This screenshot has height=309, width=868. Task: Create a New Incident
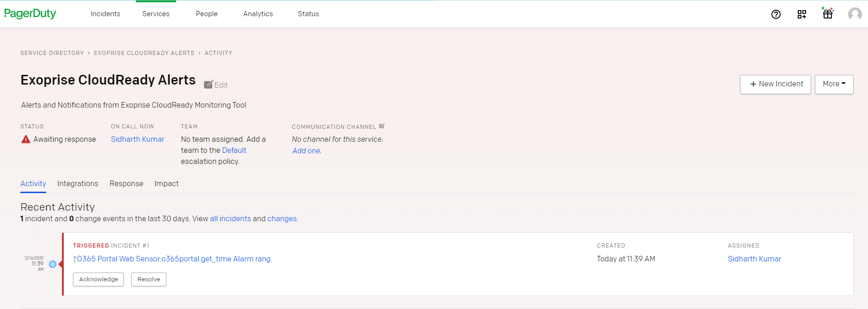point(775,84)
